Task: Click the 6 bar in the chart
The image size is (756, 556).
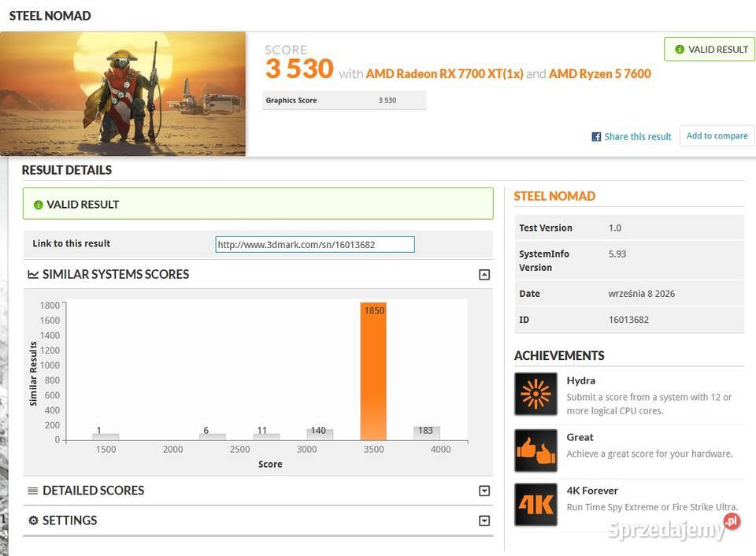Action: pos(213,437)
